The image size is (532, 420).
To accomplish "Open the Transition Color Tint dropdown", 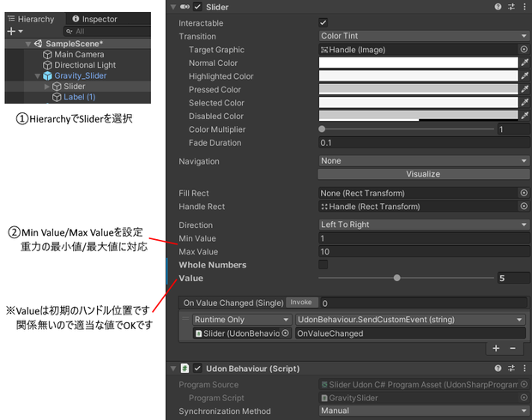I will tap(424, 36).
